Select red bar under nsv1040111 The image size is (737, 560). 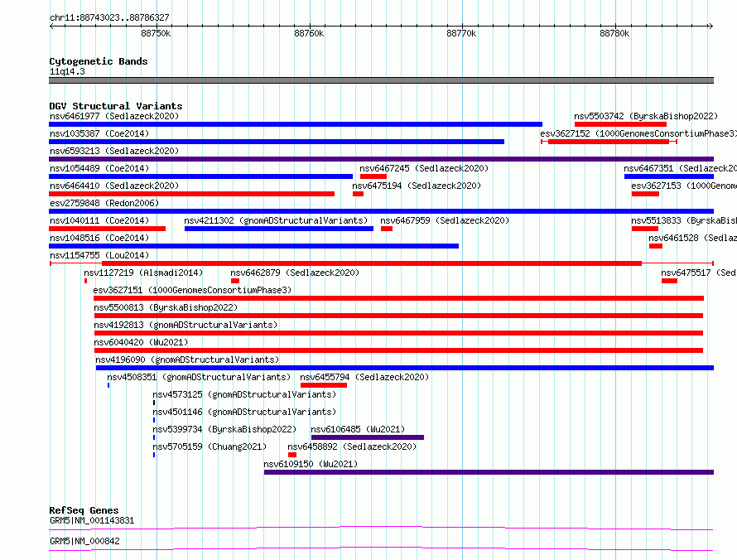click(x=107, y=229)
